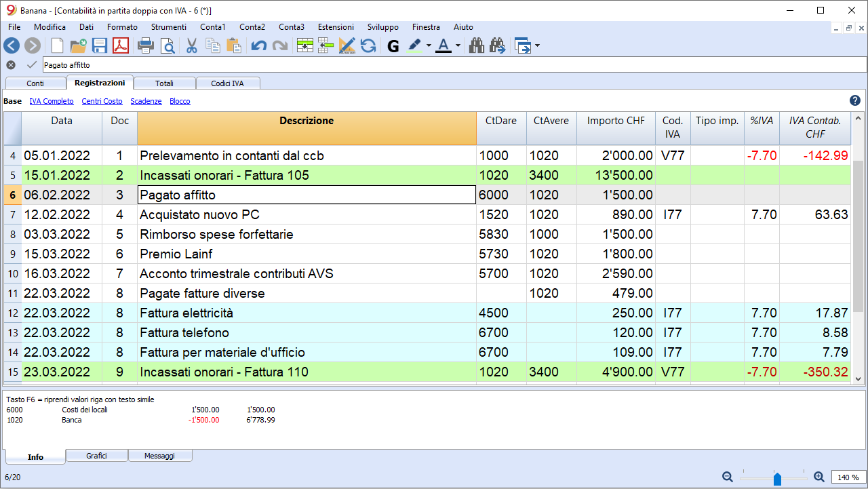Open the dropdown beside the window icon
868x489 pixels.
(x=538, y=46)
